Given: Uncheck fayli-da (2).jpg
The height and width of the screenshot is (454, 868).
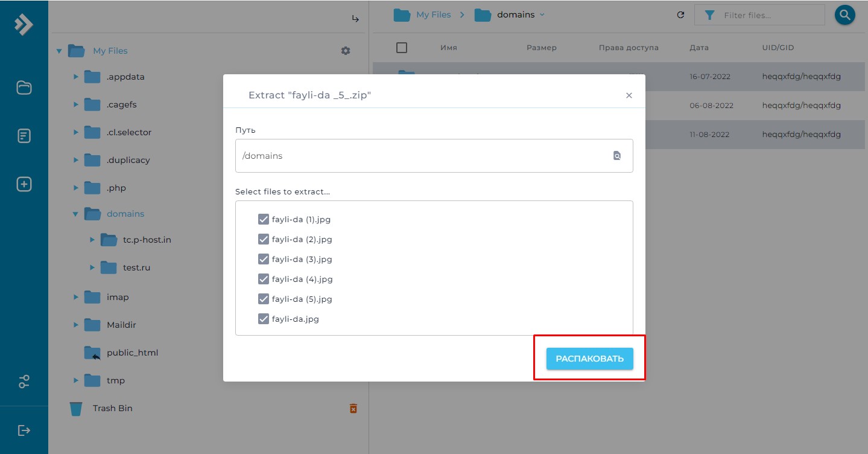Looking at the screenshot, I should tap(263, 239).
